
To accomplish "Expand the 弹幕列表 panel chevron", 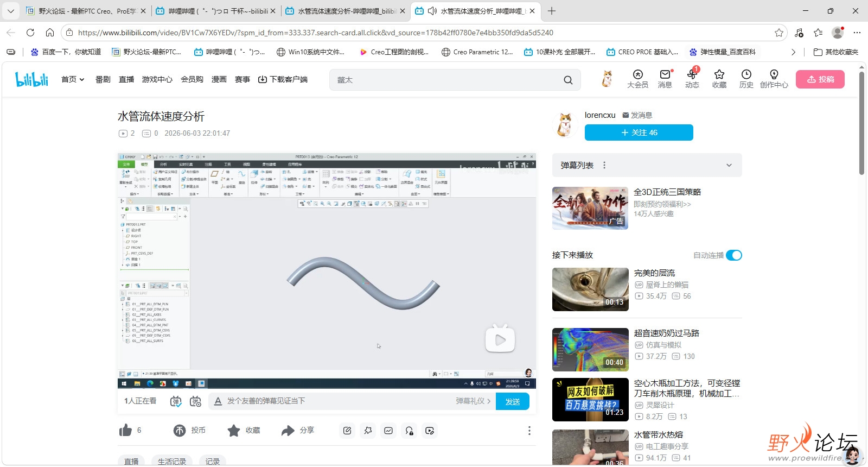I will (x=729, y=165).
